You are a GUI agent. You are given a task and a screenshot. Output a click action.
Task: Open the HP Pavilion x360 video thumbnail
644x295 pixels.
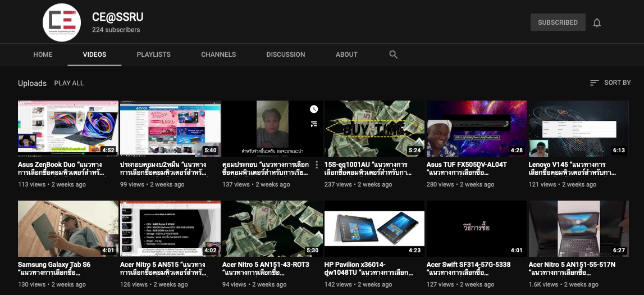tap(374, 229)
